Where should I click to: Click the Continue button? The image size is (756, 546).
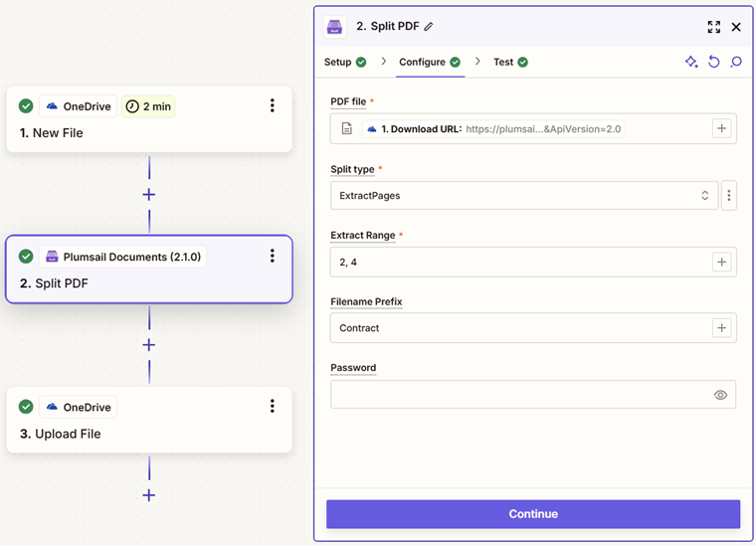coord(533,514)
